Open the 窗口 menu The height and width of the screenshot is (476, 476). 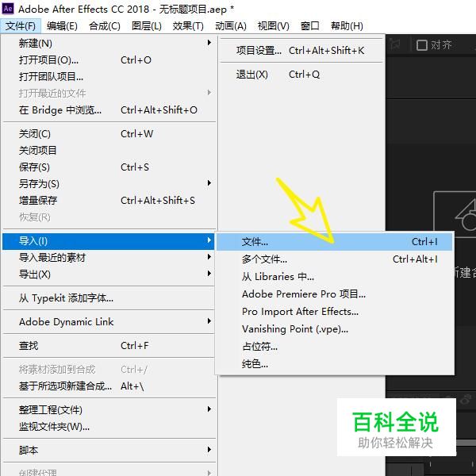point(309,26)
